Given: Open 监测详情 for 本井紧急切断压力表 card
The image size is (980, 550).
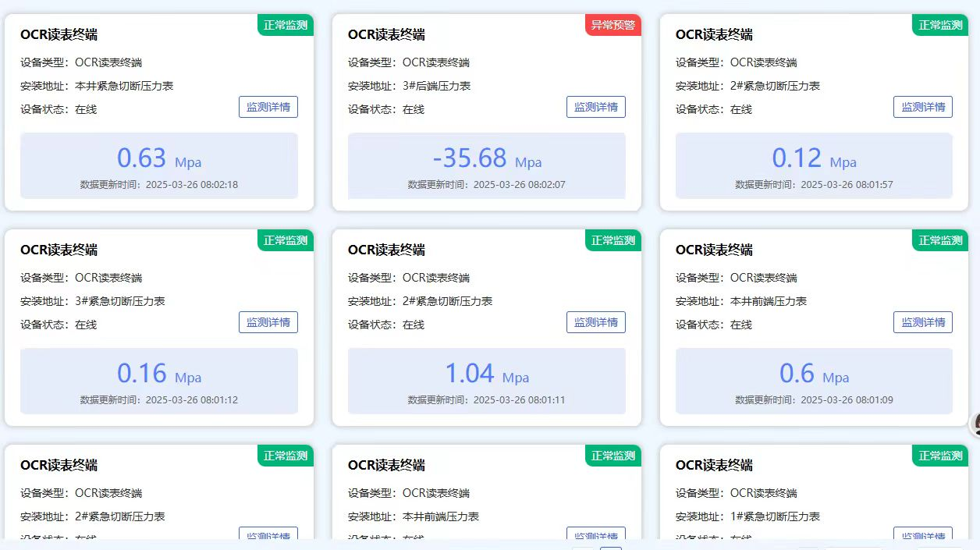Looking at the screenshot, I should tap(268, 108).
